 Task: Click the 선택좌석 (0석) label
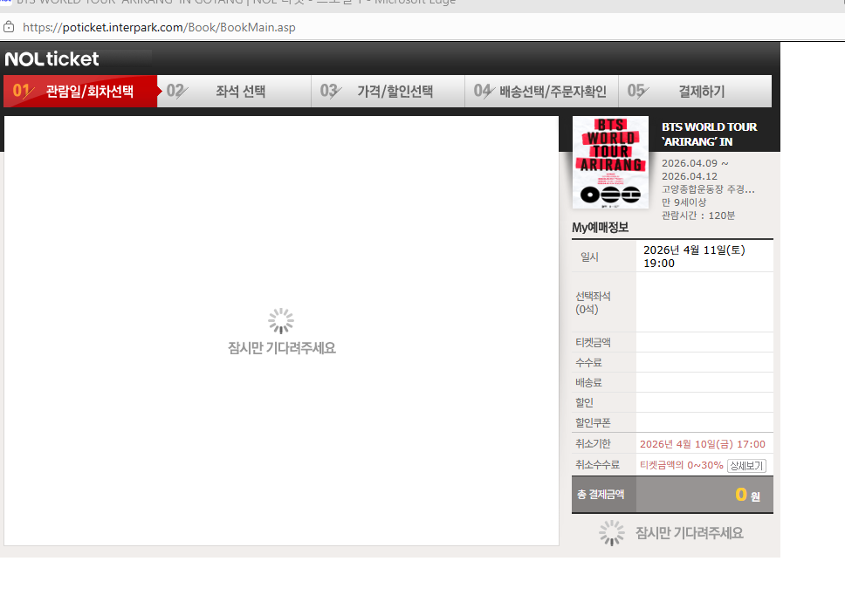point(593,302)
